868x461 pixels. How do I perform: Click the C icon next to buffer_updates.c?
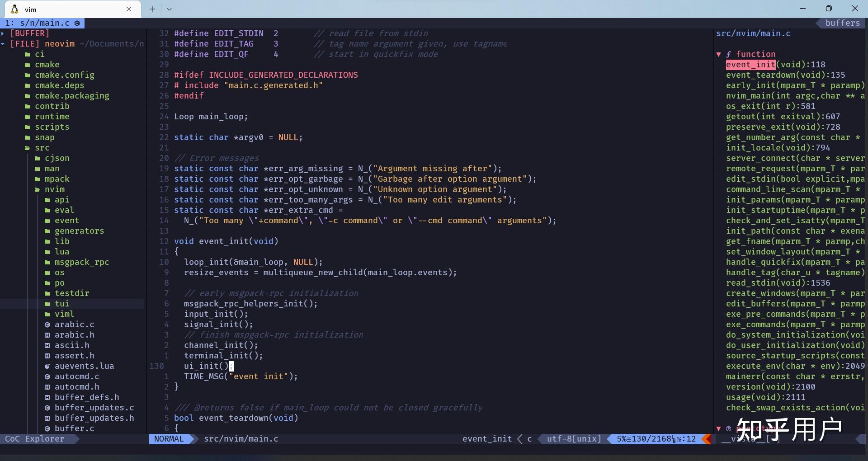pos(47,408)
